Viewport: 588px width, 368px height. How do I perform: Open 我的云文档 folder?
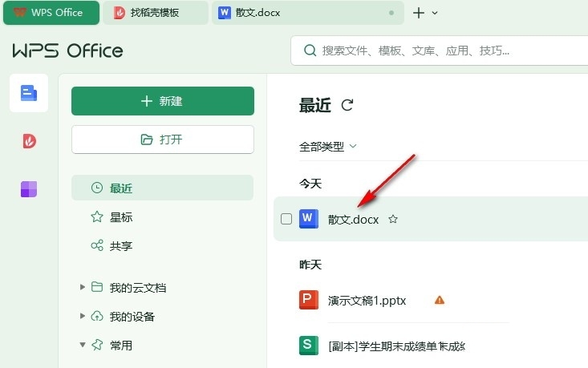coord(138,288)
